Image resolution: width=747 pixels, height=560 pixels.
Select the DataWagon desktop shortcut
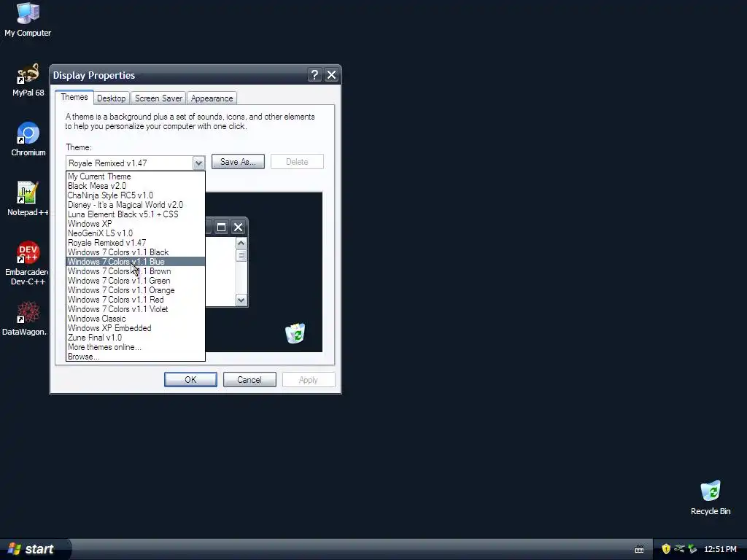(26, 319)
